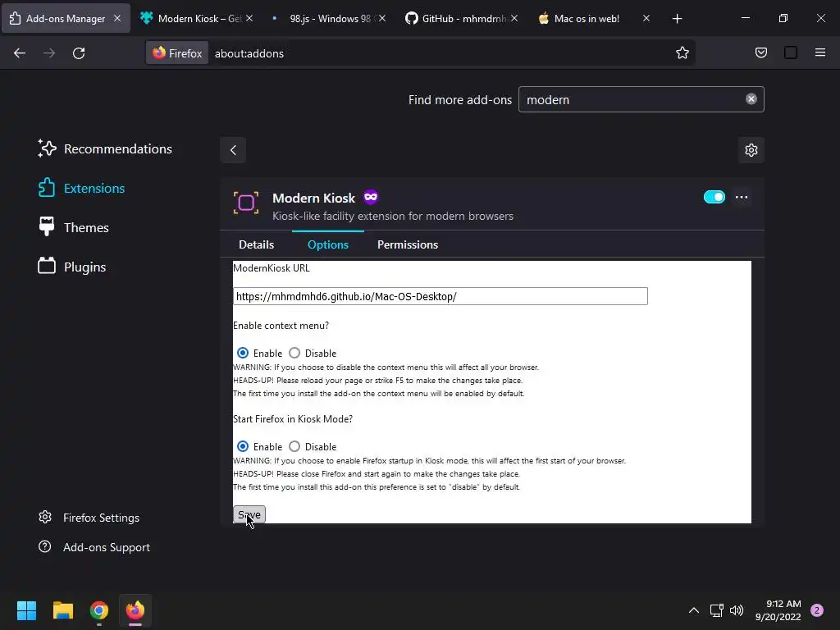Viewport: 840px width, 630px height.
Task: Open the network status tray icon
Action: (716, 610)
